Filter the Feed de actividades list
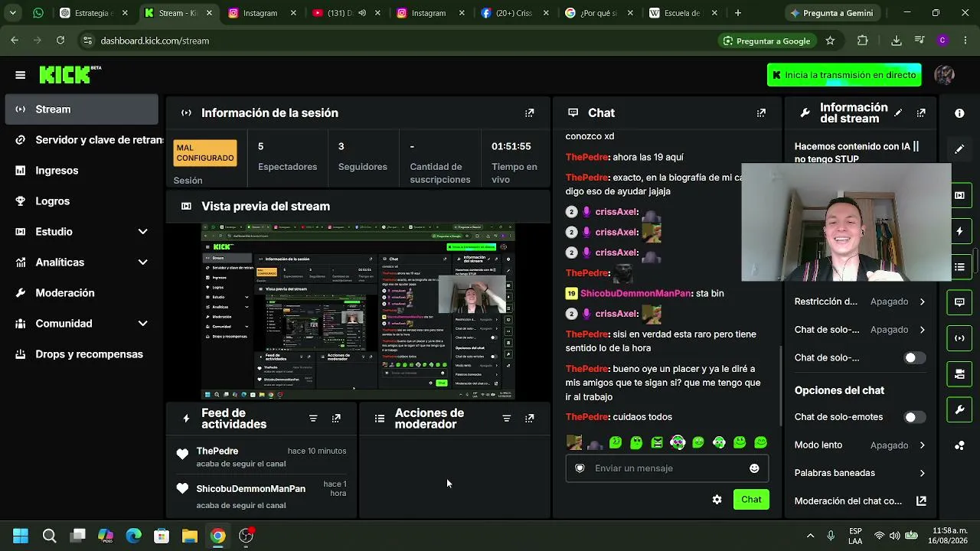Viewport: 980px width, 551px height. [x=313, y=419]
